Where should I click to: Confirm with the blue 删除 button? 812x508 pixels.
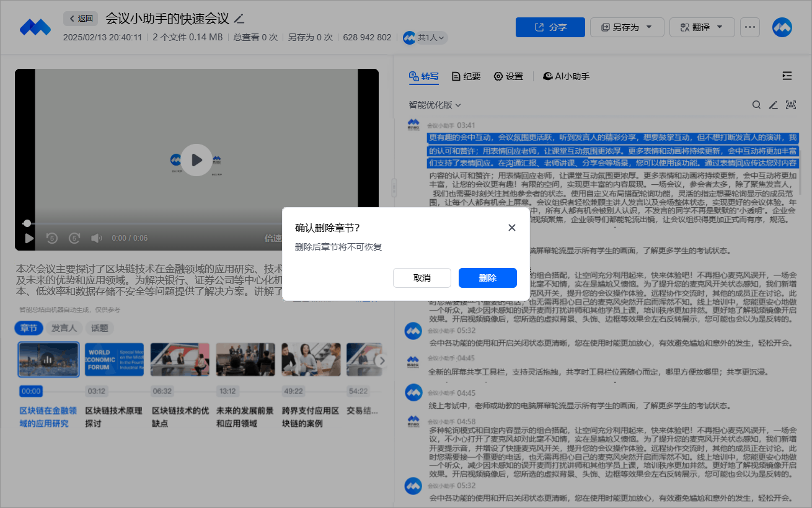coord(488,278)
